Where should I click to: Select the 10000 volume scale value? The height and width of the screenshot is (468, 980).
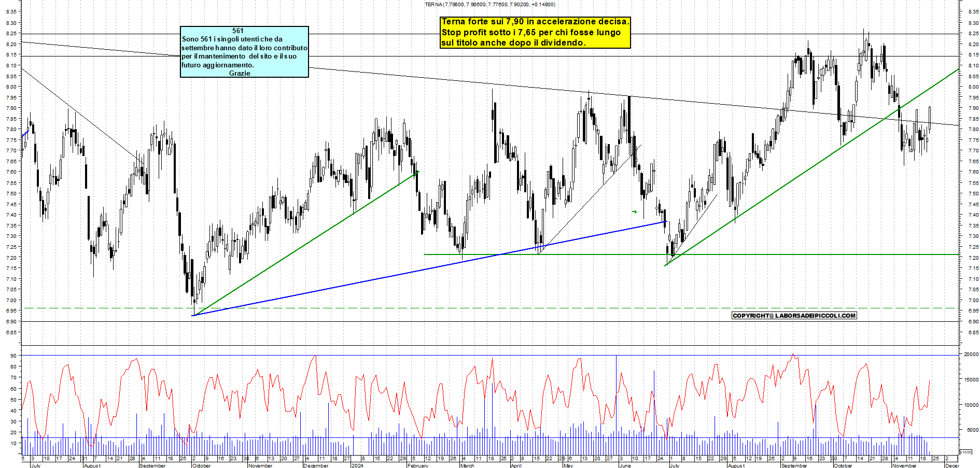(x=971, y=405)
